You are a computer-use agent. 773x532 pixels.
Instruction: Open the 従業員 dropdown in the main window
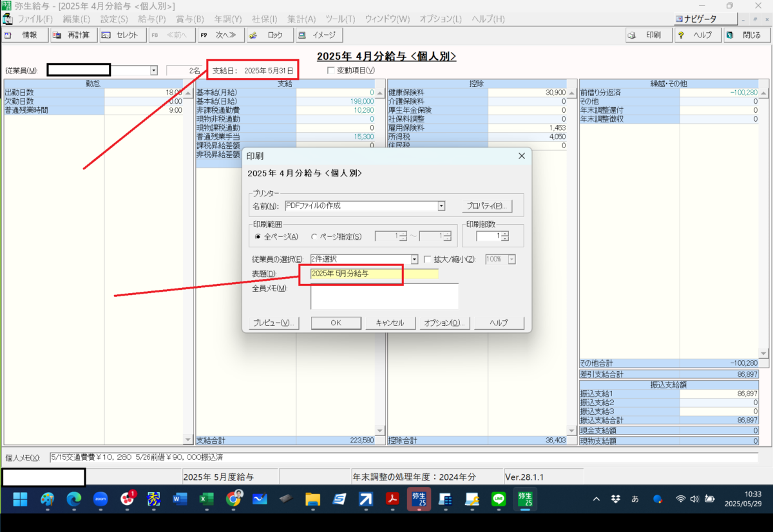coord(154,70)
